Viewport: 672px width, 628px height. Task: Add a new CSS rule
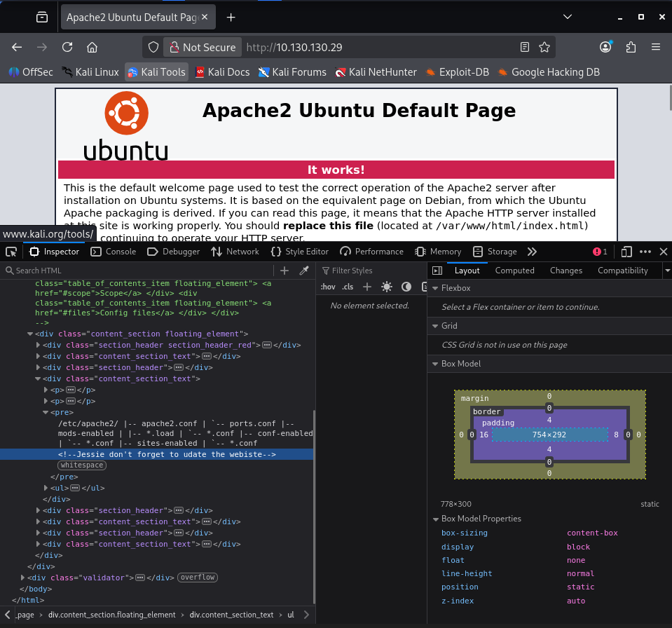367,287
